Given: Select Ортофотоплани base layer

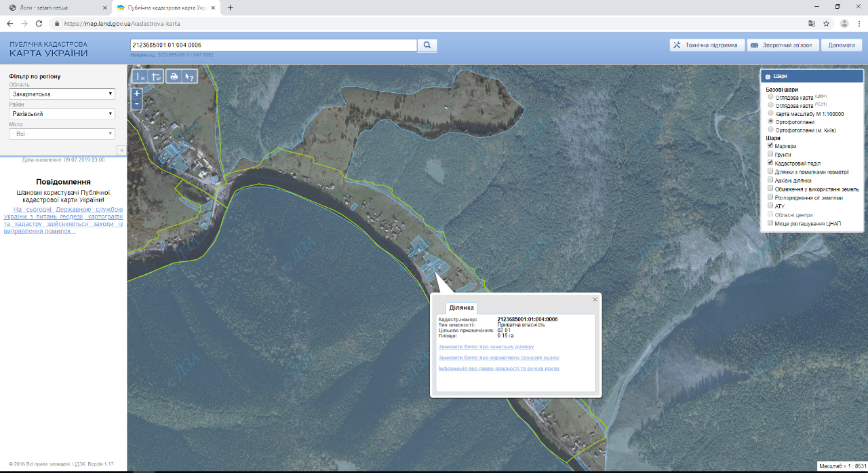Looking at the screenshot, I should tap(770, 121).
